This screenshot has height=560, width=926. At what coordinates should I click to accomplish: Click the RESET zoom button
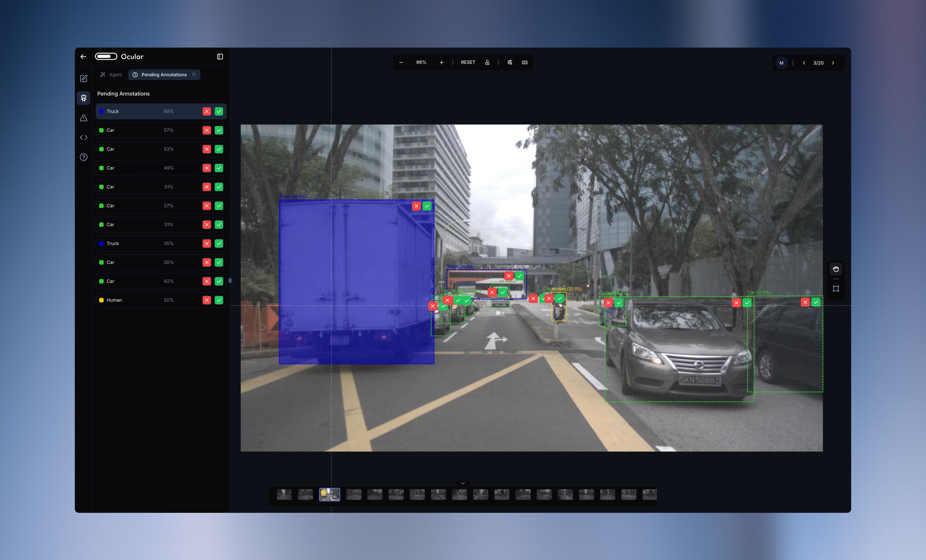tap(468, 62)
